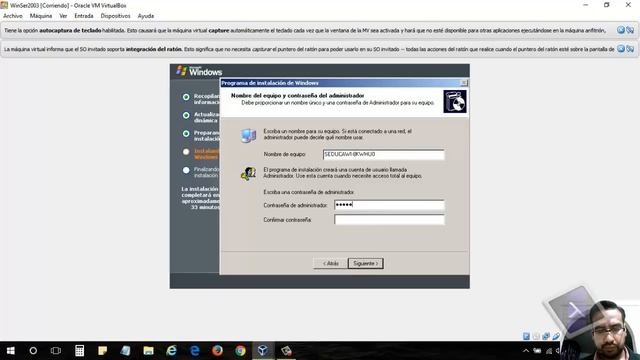Open the Windows Start menu
Image resolution: width=640 pixels, height=360 pixels.
point(11,351)
